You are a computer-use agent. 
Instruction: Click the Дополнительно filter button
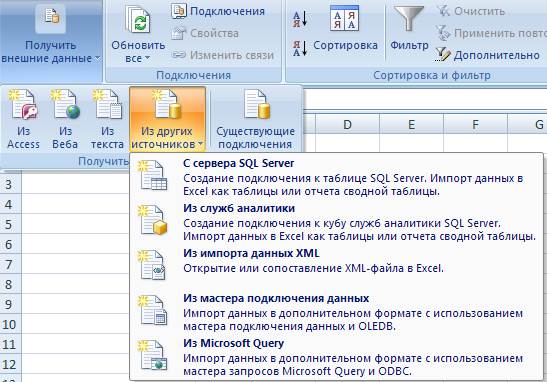[x=488, y=55]
